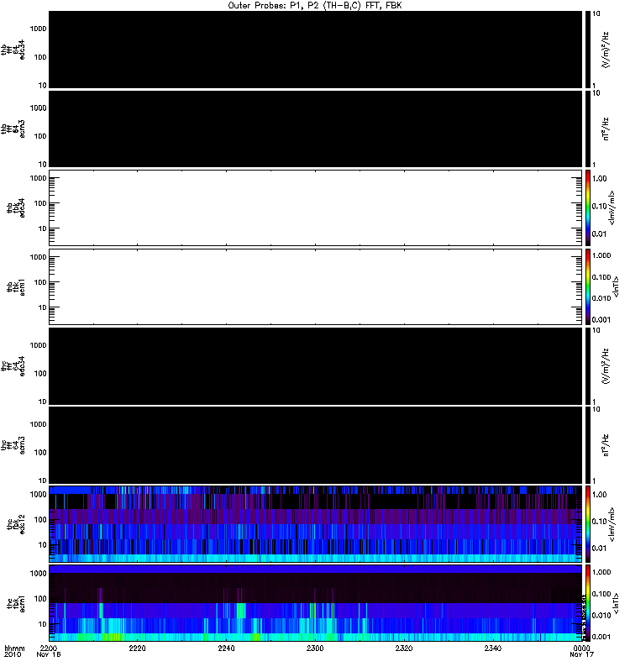Click the <|nT|> unit label of thb fbk scm1

point(616,287)
